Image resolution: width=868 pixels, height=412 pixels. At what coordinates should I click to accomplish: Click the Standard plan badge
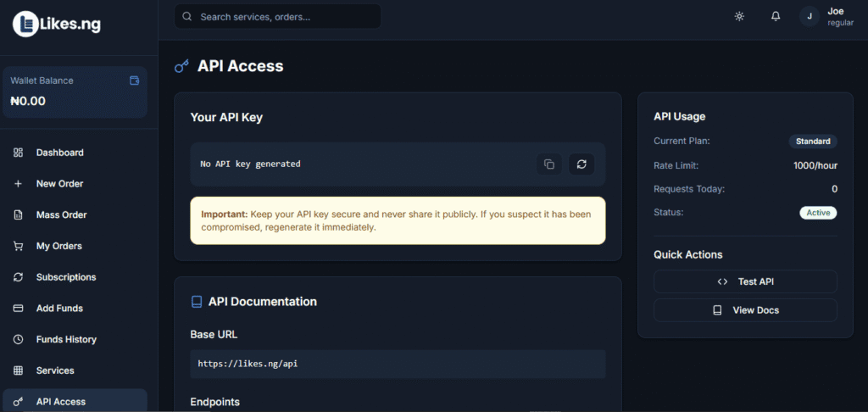point(813,142)
